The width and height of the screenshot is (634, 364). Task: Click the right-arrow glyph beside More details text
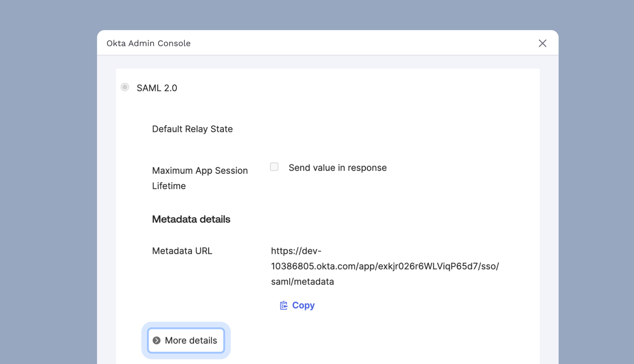click(157, 340)
